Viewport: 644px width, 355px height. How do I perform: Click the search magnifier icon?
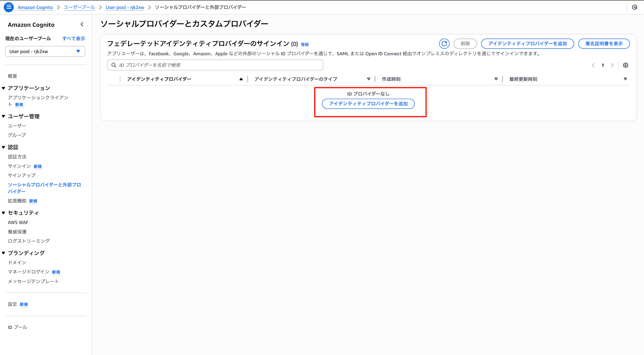114,65
